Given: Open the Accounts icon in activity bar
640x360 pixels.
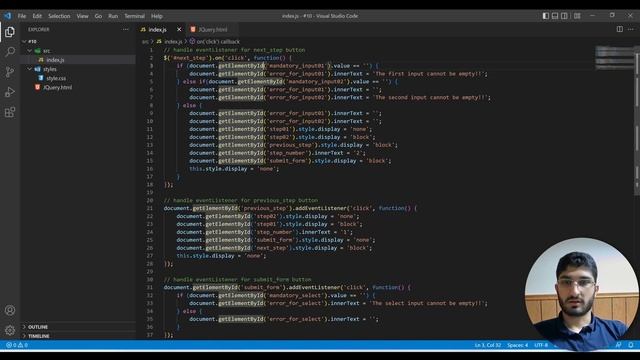Looking at the screenshot, I should tap(10, 310).
